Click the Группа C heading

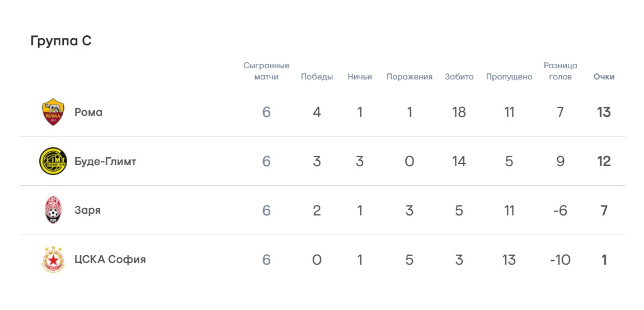tap(60, 41)
